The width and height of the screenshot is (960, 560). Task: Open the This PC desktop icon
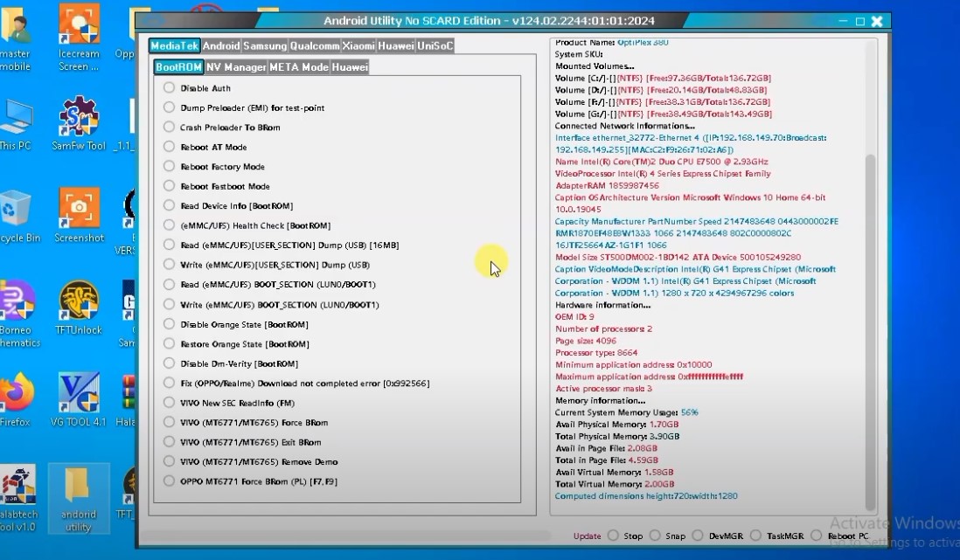(16, 124)
